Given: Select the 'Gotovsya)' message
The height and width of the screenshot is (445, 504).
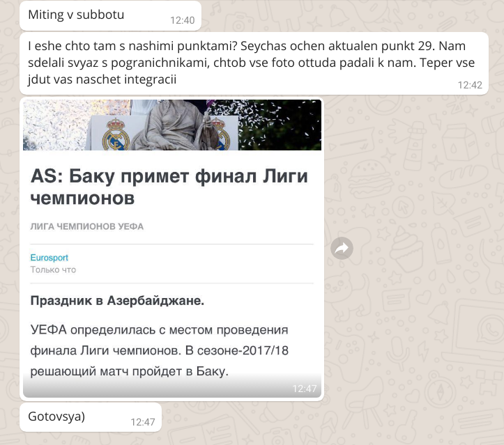Looking at the screenshot, I should click(x=91, y=417).
